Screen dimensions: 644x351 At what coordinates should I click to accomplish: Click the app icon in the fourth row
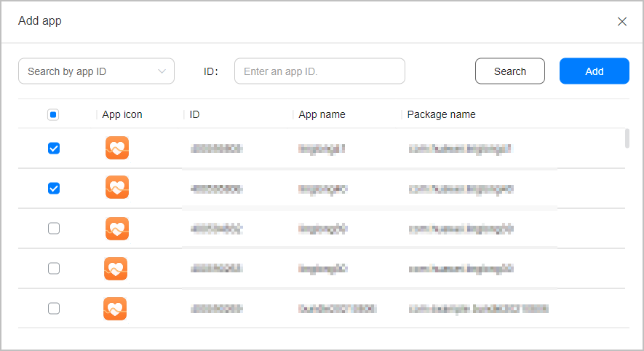tap(116, 269)
